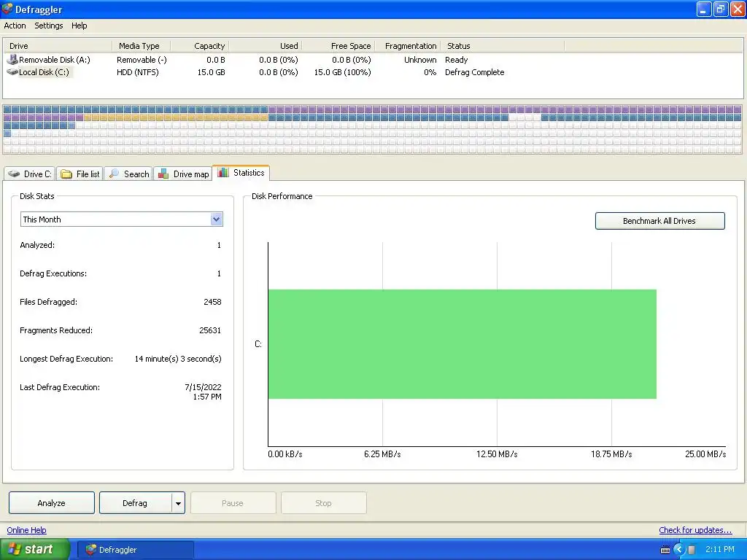Open the Windows start menu
Viewport: 747px width, 560px height.
click(x=34, y=550)
